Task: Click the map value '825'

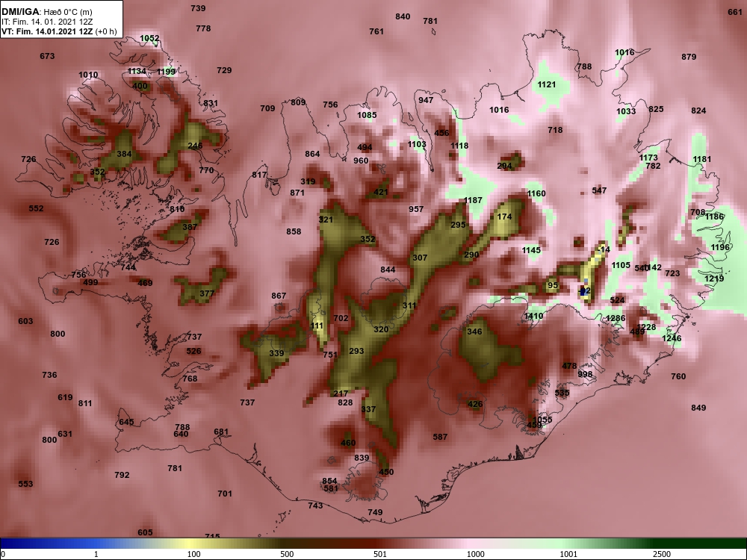Action: (656, 109)
